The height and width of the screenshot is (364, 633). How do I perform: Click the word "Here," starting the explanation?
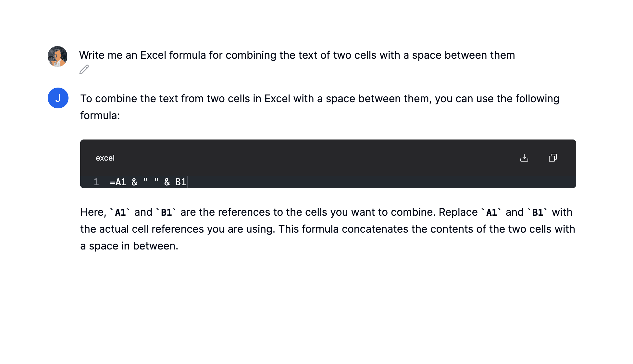pyautogui.click(x=93, y=212)
